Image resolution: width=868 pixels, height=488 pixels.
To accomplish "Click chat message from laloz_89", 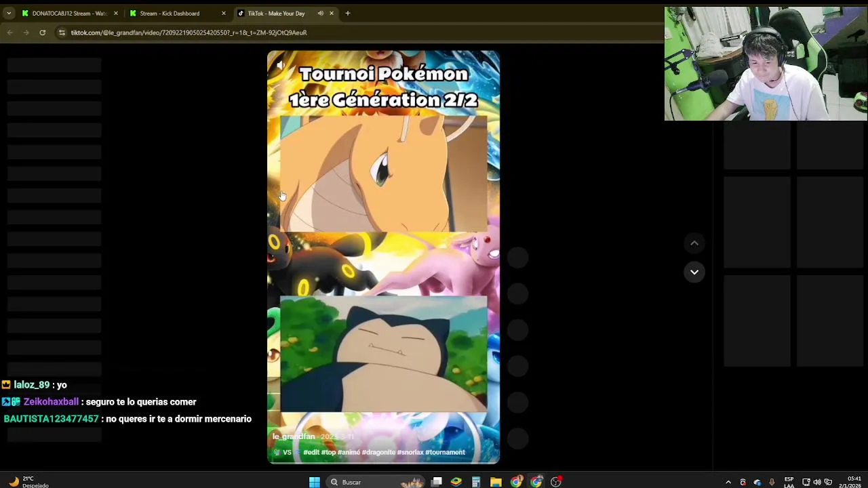I will coord(35,385).
